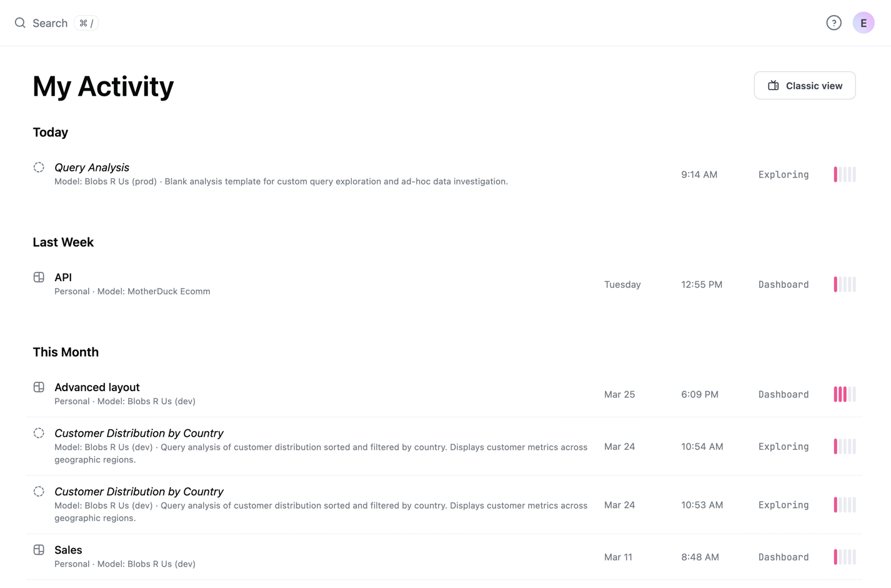Image resolution: width=891 pixels, height=588 pixels.
Task: Click the Exploring icon beside Query Analysis
Action: pos(39,167)
